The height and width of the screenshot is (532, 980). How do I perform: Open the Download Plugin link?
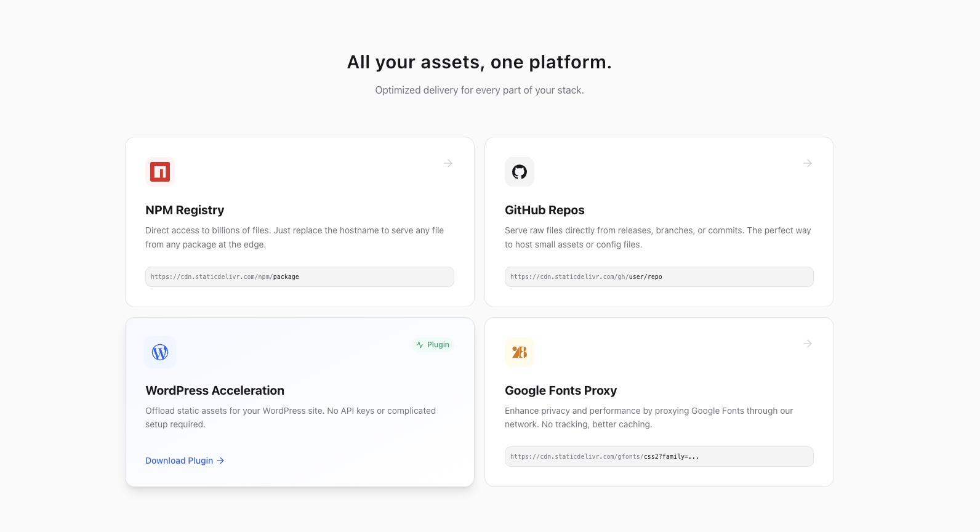[x=179, y=461]
